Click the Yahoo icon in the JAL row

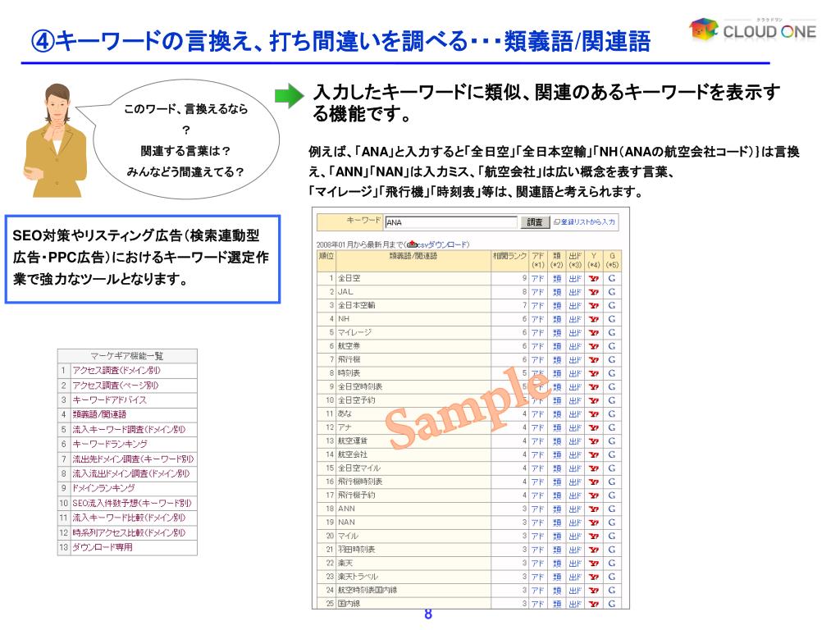coord(594,292)
